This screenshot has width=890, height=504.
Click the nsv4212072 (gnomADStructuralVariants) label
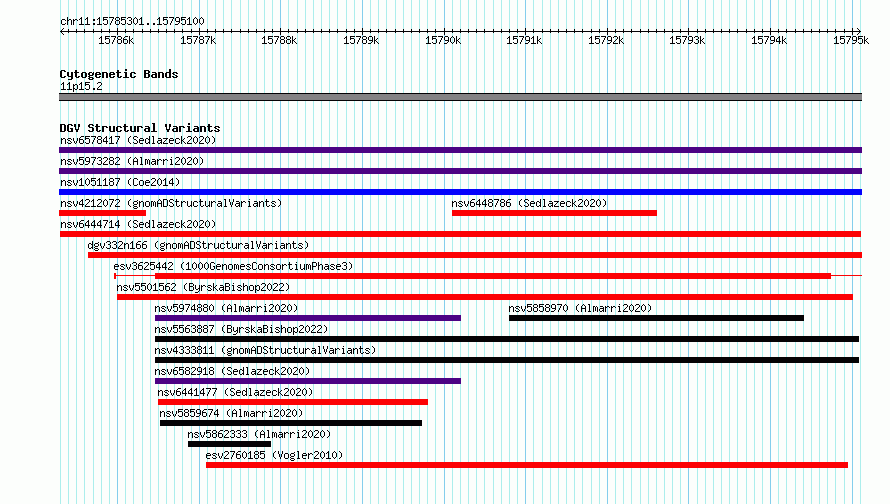(171, 203)
